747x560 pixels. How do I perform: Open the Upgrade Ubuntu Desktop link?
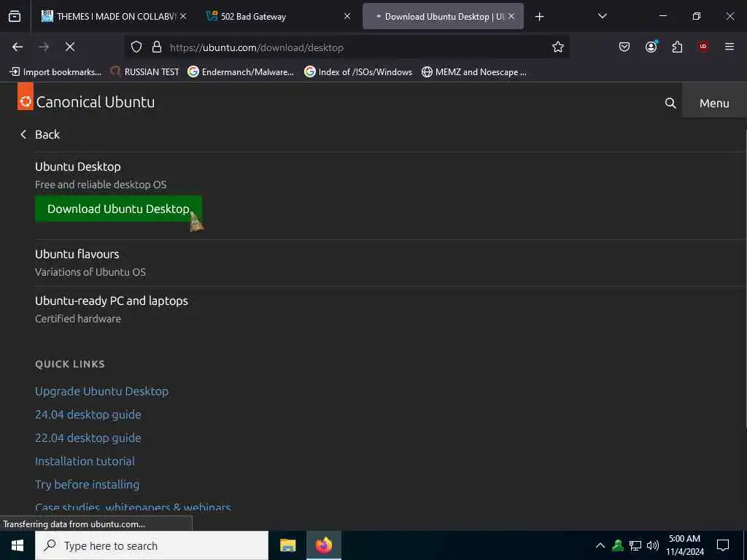101,391
